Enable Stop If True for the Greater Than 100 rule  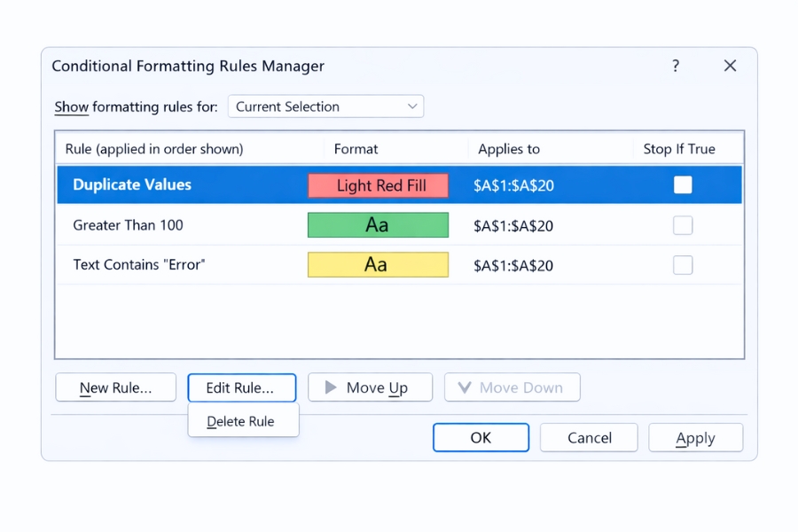point(683,225)
